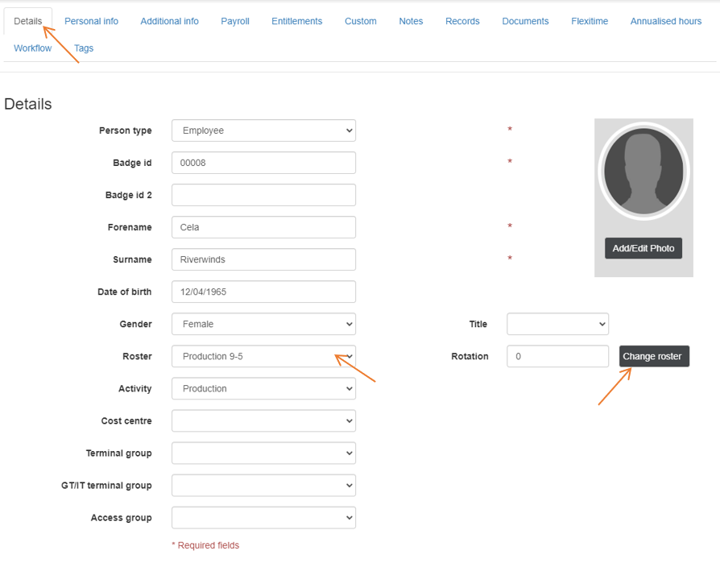Open the Person type dropdown
Viewport: 720px width, 588px height.
[263, 130]
